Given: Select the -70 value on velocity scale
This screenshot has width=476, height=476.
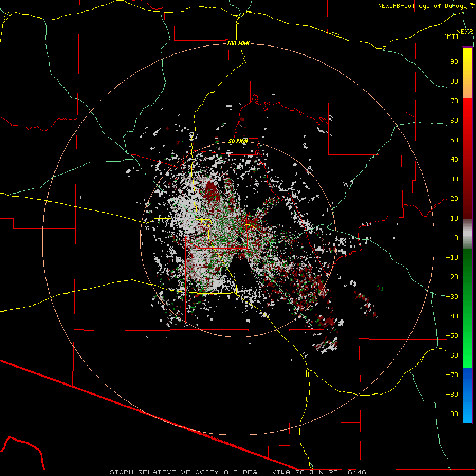Looking at the screenshot, I should point(452,375).
